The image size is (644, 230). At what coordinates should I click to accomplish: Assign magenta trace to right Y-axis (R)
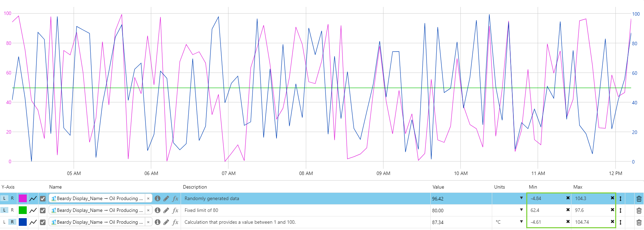(x=12, y=198)
